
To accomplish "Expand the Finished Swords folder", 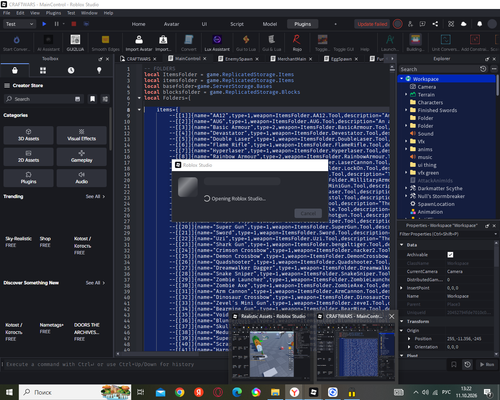I will click(406, 110).
